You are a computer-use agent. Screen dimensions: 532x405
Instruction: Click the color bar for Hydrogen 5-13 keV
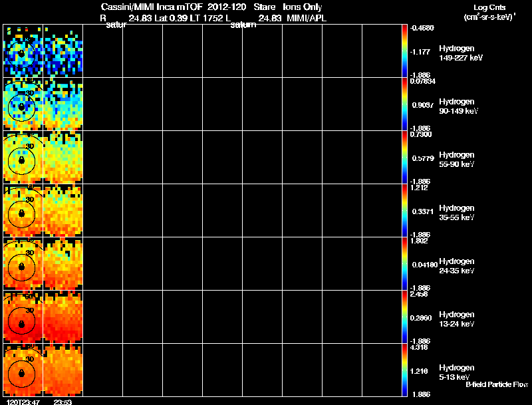[x=404, y=370]
